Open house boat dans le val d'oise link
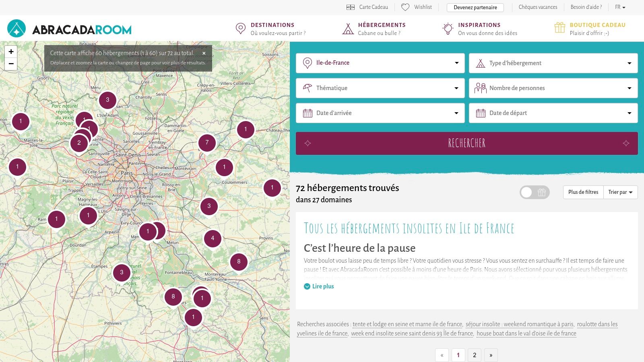Viewport: 644px width, 362px height. point(526,333)
